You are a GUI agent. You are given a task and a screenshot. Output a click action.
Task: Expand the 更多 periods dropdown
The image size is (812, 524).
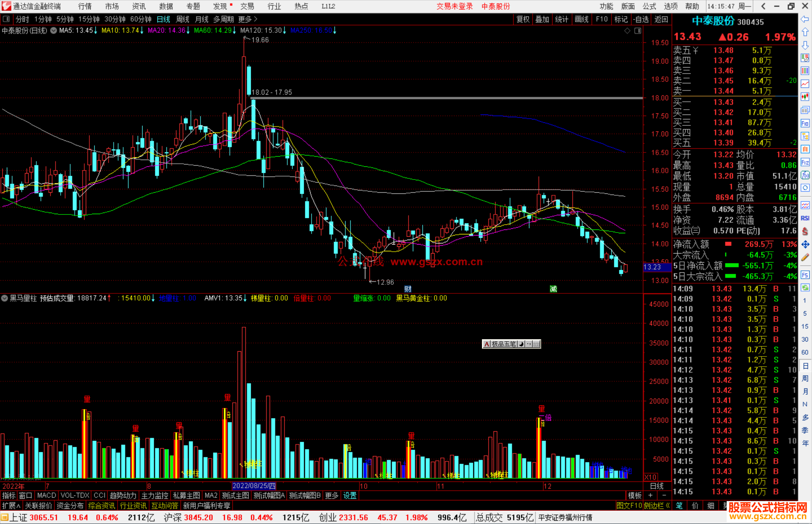tap(247, 19)
